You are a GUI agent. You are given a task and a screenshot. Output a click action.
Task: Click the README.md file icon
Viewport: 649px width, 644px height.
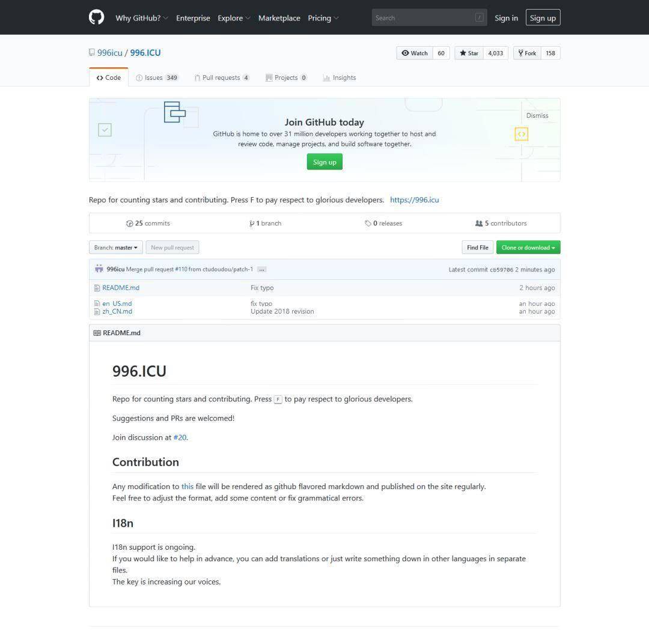pos(97,288)
